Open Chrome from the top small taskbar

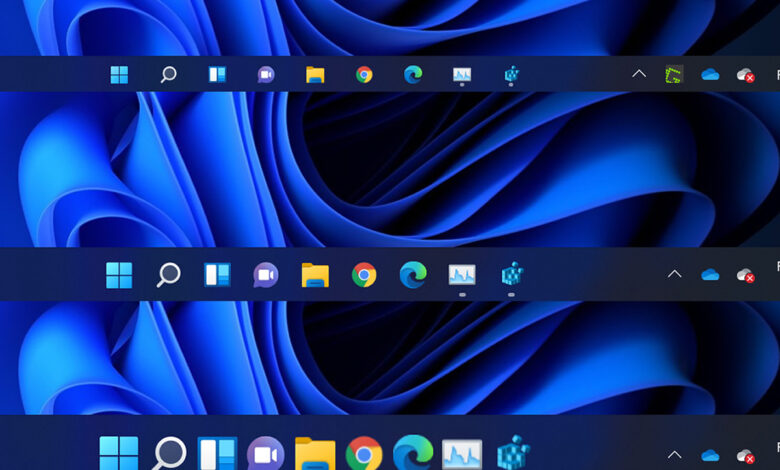click(364, 74)
